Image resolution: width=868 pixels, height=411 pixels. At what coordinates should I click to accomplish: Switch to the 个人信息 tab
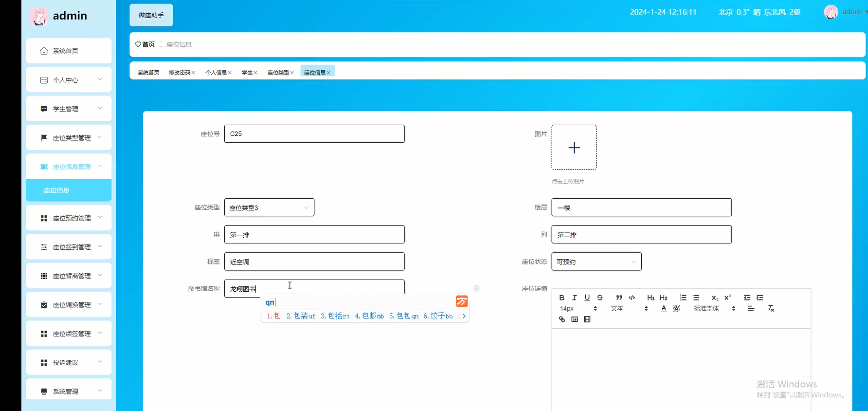(216, 73)
